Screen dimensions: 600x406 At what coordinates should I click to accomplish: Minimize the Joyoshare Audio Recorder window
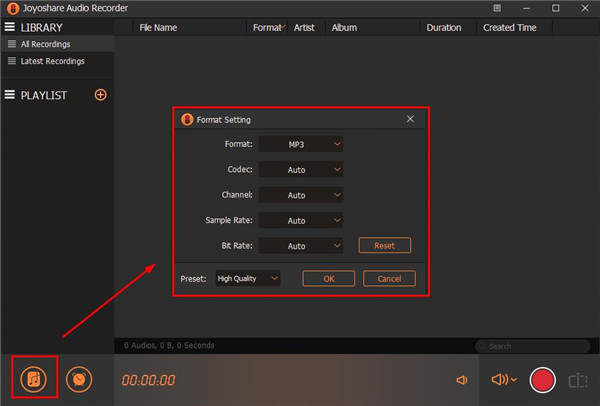pyautogui.click(x=527, y=8)
